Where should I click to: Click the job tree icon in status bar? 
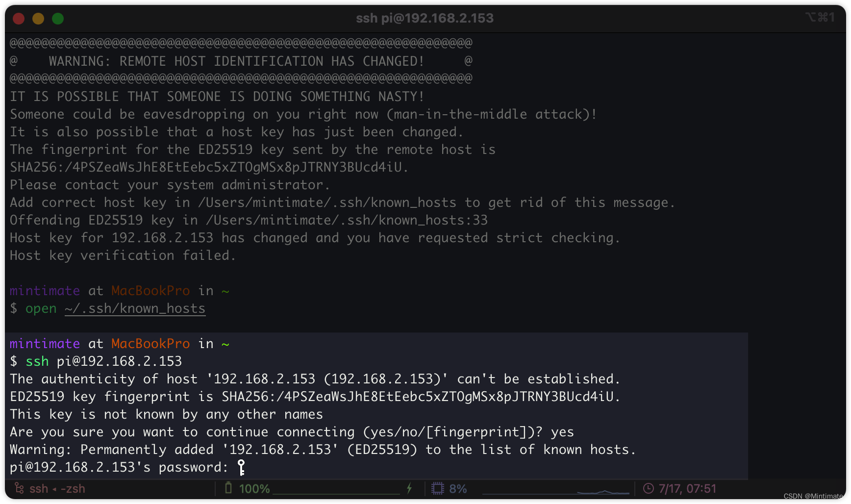pyautogui.click(x=19, y=488)
